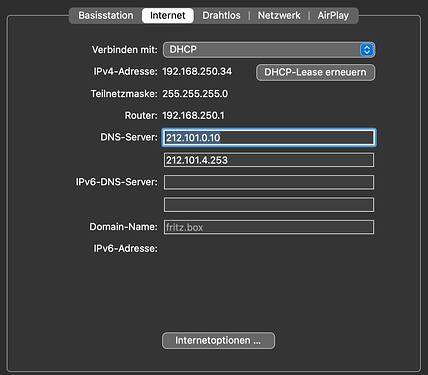Viewport: 428px width, 375px height.
Task: Click the IPv6-Adresse label
Action: pos(125,249)
